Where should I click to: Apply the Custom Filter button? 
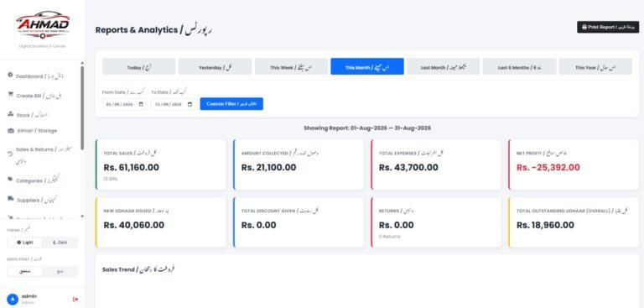click(x=231, y=104)
